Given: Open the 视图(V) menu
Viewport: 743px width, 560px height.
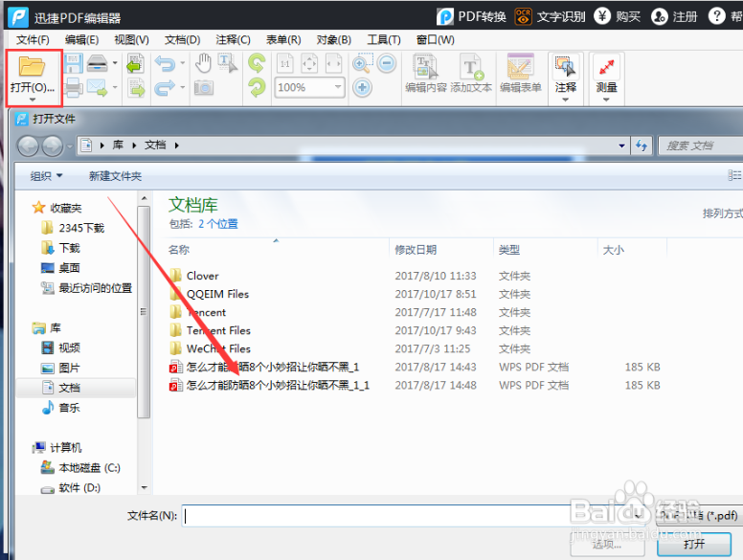Looking at the screenshot, I should [132, 40].
